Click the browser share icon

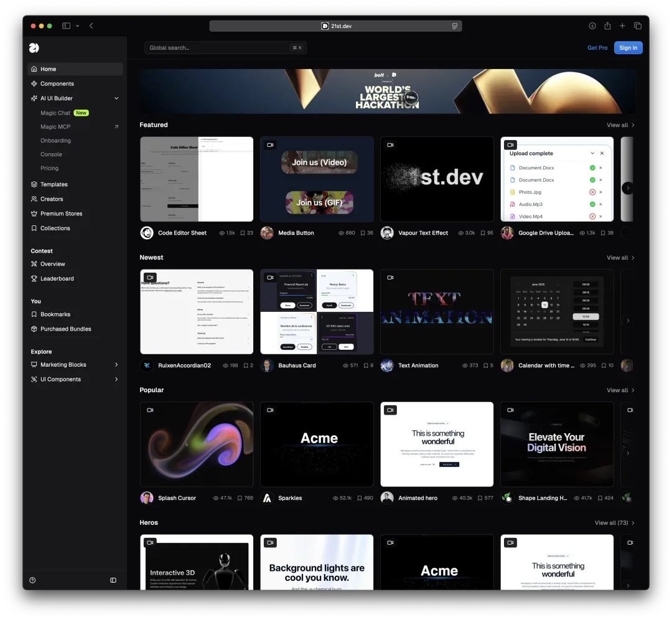coord(607,26)
